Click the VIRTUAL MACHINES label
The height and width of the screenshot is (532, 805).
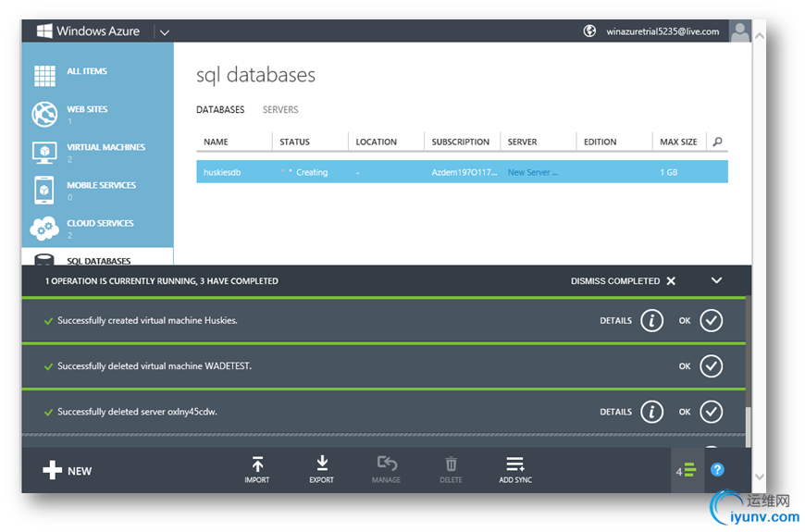tap(105, 147)
